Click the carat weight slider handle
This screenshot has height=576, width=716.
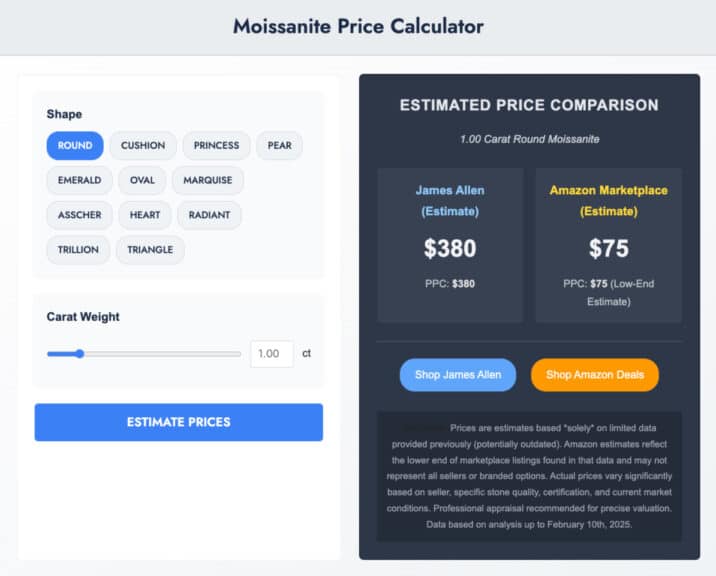(80, 353)
